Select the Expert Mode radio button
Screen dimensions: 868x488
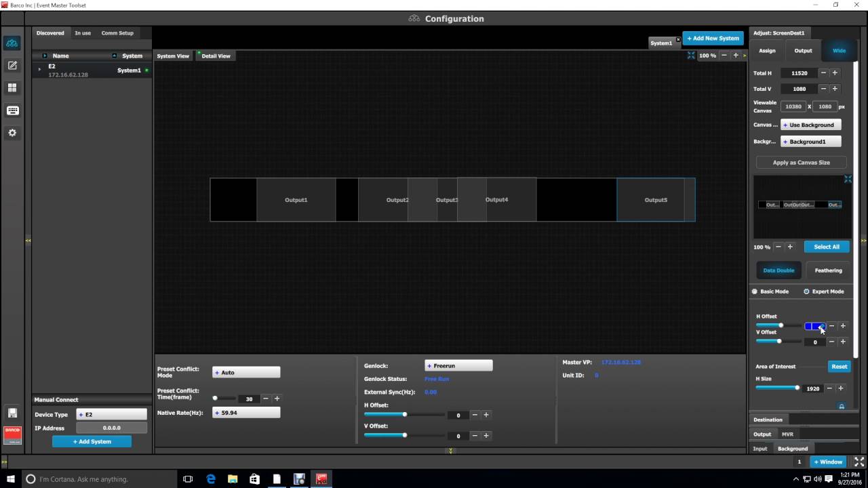coord(806,291)
